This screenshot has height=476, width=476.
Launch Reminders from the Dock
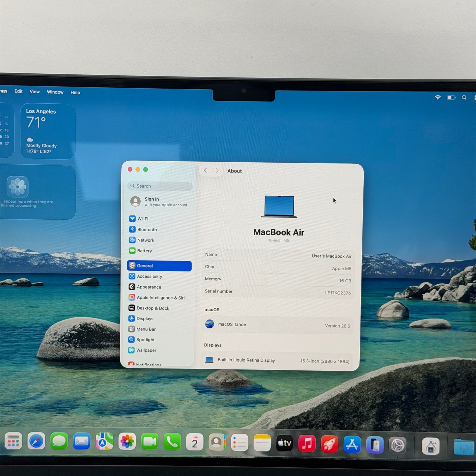(x=239, y=443)
